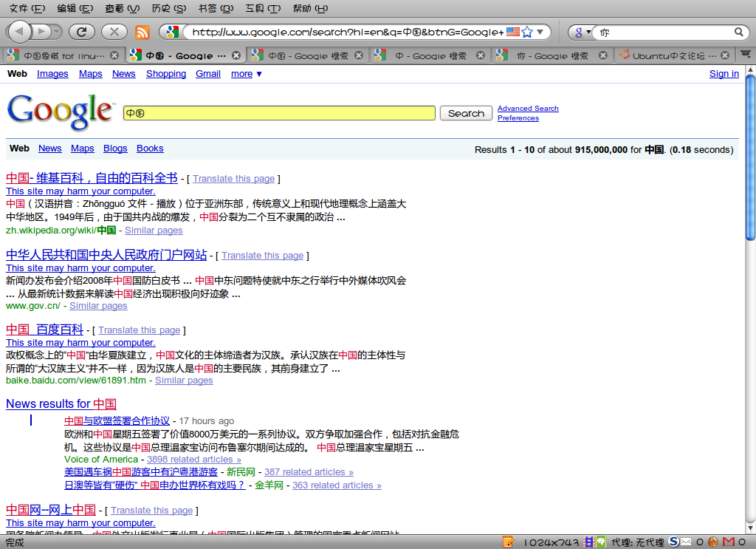The width and height of the screenshot is (756, 549).
Task: Open the 中国- 维基百科 result title
Action: coord(92,178)
